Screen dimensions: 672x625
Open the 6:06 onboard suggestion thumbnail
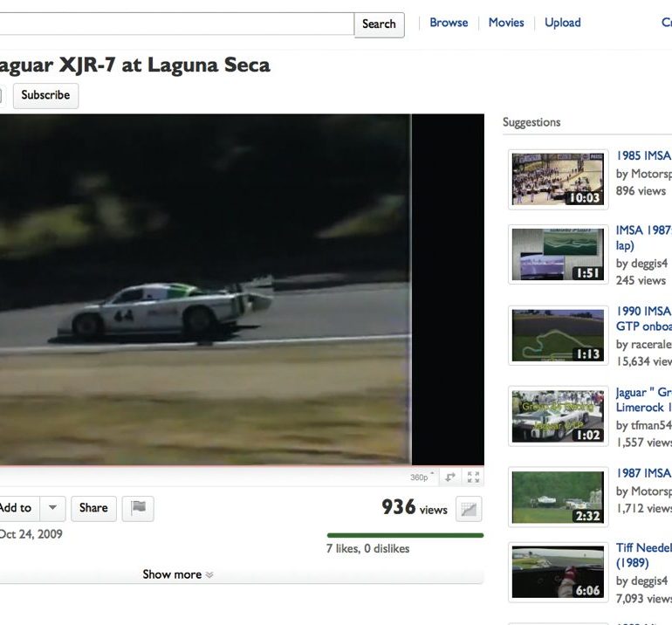(558, 573)
